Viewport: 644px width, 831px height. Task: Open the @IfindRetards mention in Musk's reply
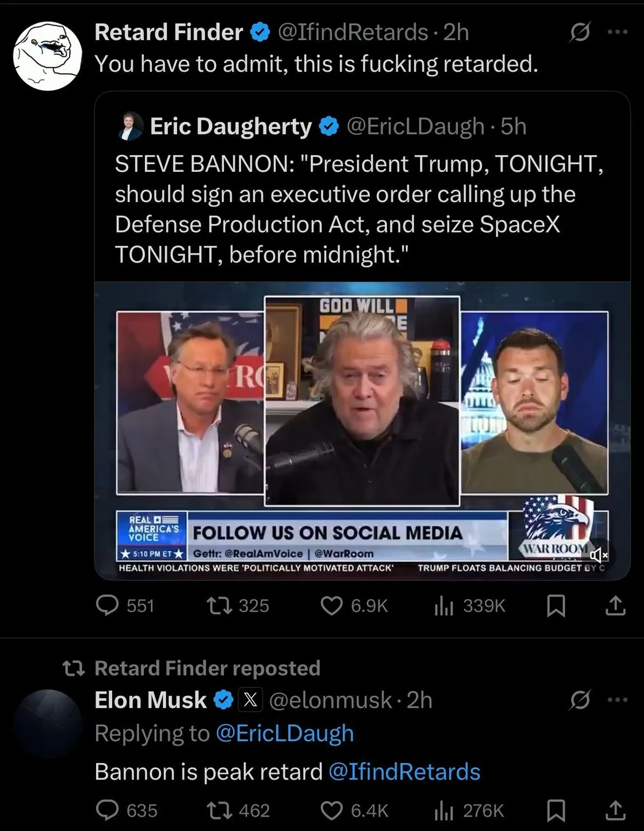point(404,771)
